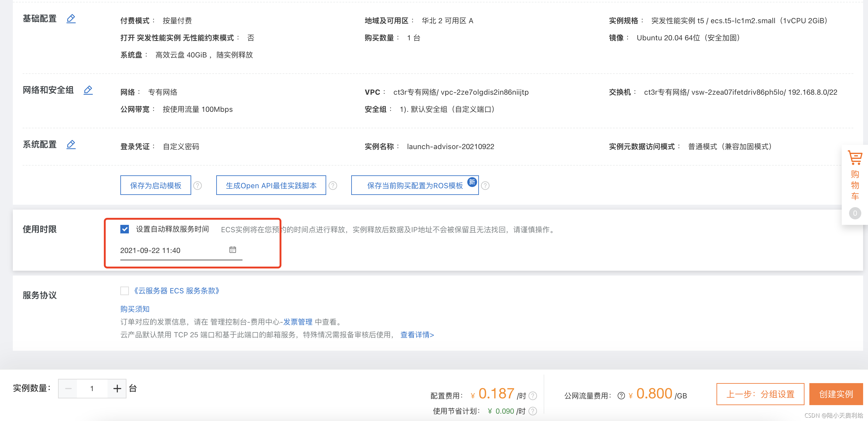Viewport: 868px width, 421px height.
Task: Open help tip next to ROS模板 button
Action: tap(485, 185)
